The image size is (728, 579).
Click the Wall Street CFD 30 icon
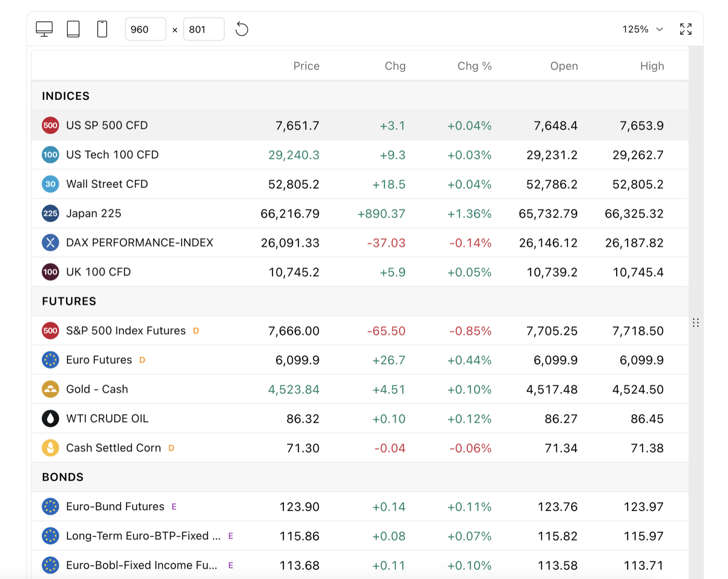pyautogui.click(x=50, y=184)
